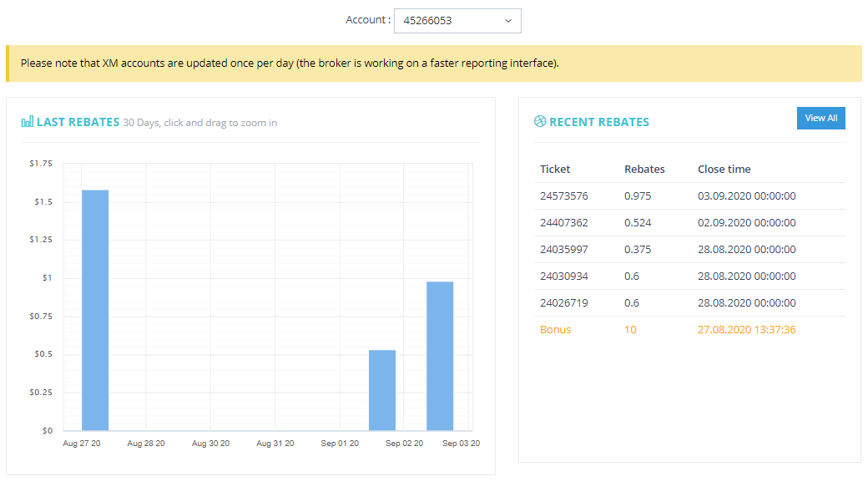
Task: Click bonus time 27.08.2020 13:37:36
Action: 747,330
